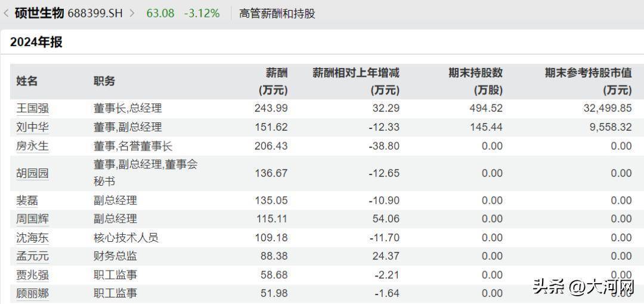Screen dimensions: 644x304
Task: Click the 职务 column header
Action: (x=104, y=81)
